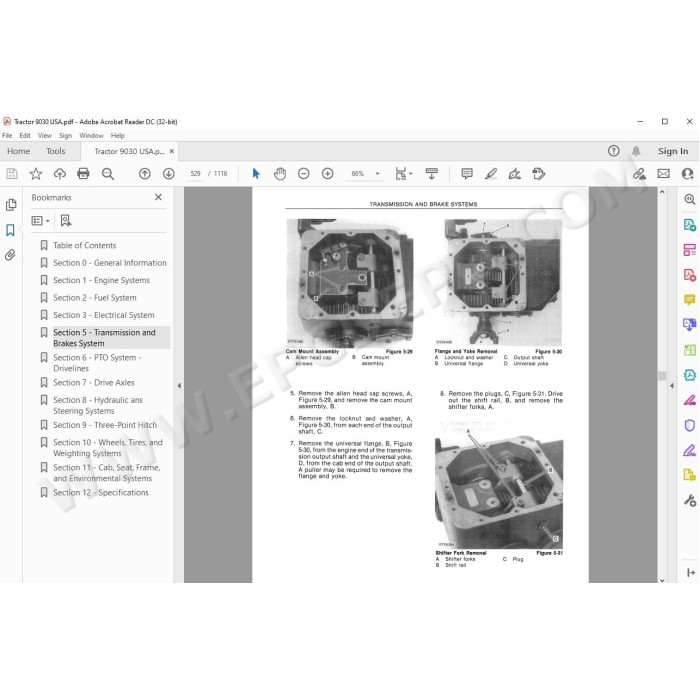
Task: Open search tool in right pane
Action: (x=690, y=200)
